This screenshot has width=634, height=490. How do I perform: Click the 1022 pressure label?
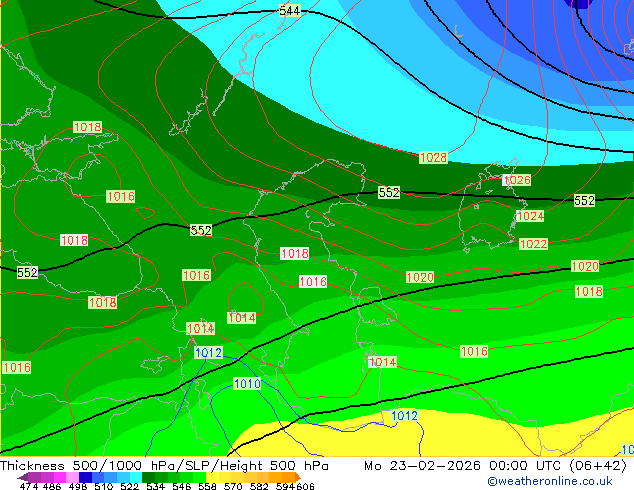pos(534,244)
